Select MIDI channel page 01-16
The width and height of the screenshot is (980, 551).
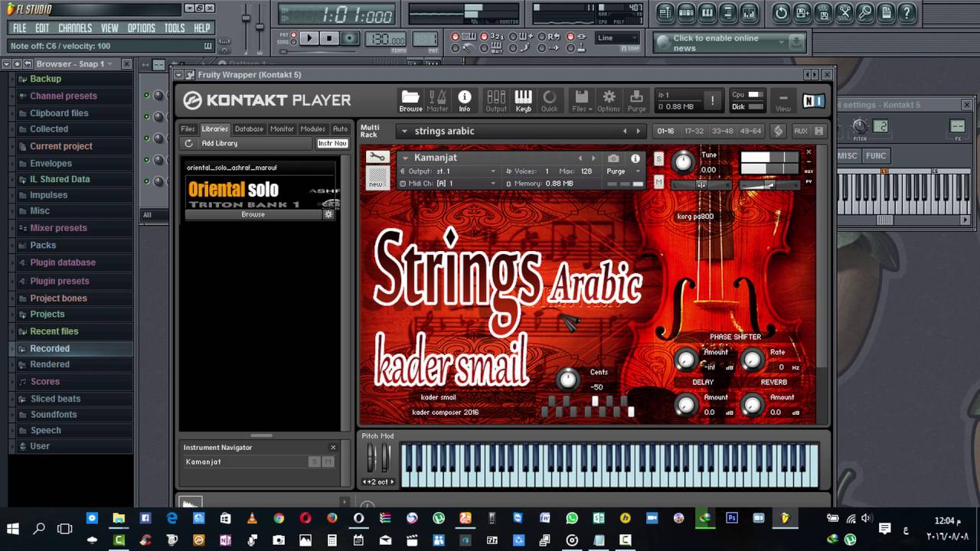pyautogui.click(x=666, y=131)
